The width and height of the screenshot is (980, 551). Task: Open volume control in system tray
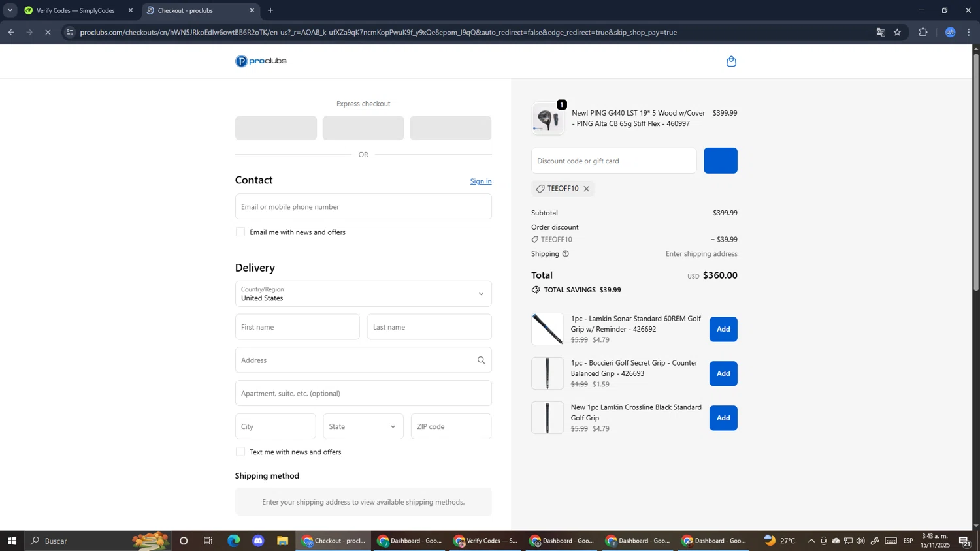tap(860, 541)
